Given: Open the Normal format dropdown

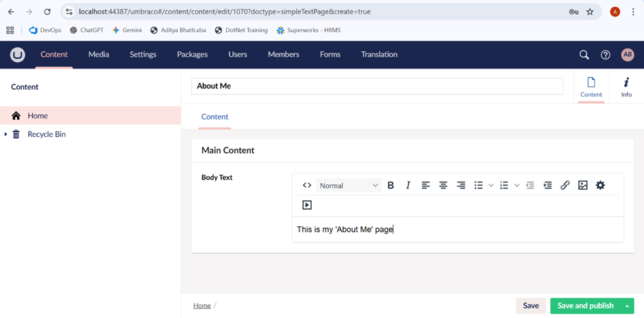Looking at the screenshot, I should coord(349,185).
